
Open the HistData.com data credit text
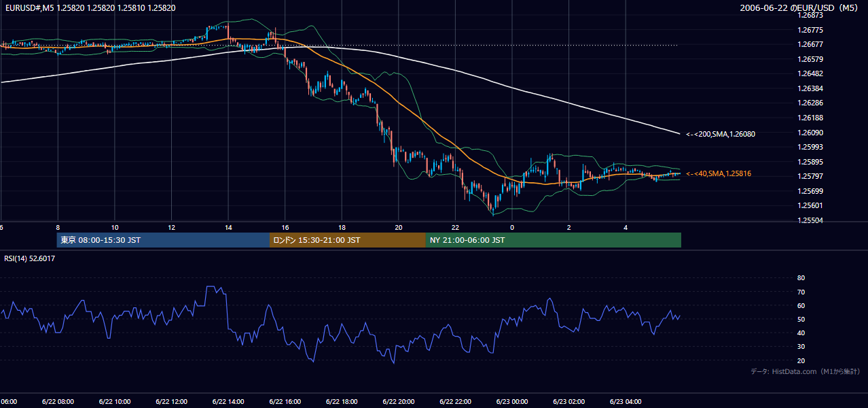pos(806,371)
